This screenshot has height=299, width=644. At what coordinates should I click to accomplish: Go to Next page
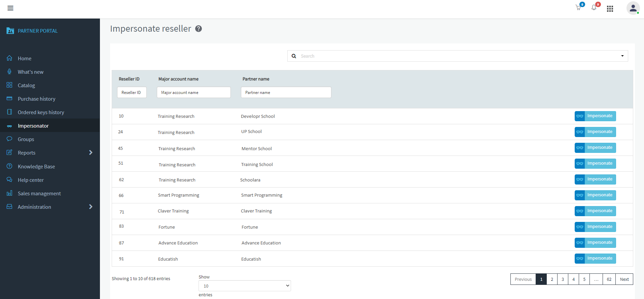click(624, 279)
